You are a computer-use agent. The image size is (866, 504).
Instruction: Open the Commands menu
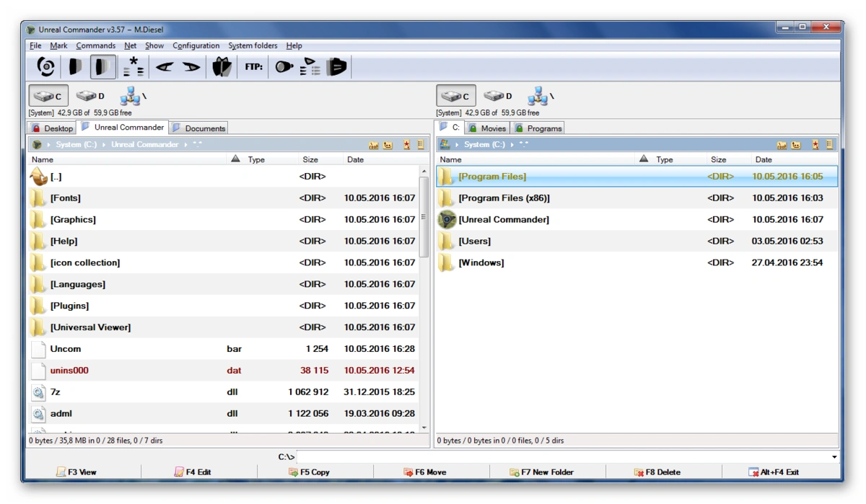pyautogui.click(x=96, y=45)
